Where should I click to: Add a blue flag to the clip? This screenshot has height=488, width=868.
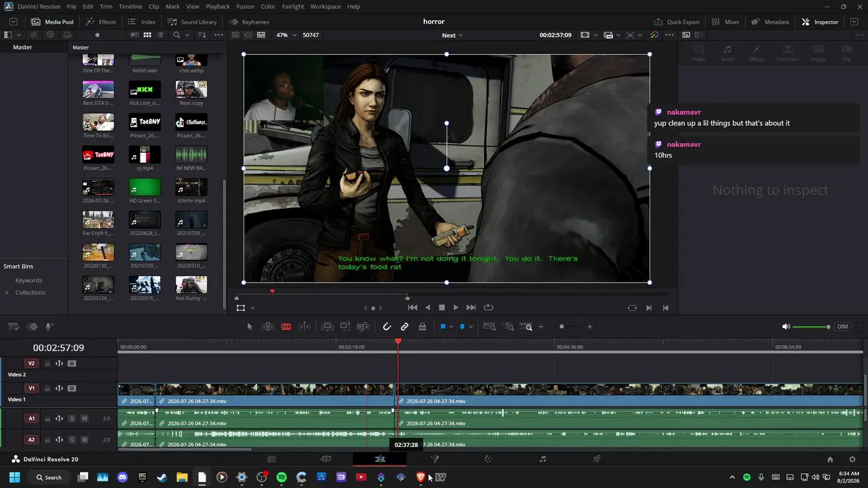[x=443, y=327]
